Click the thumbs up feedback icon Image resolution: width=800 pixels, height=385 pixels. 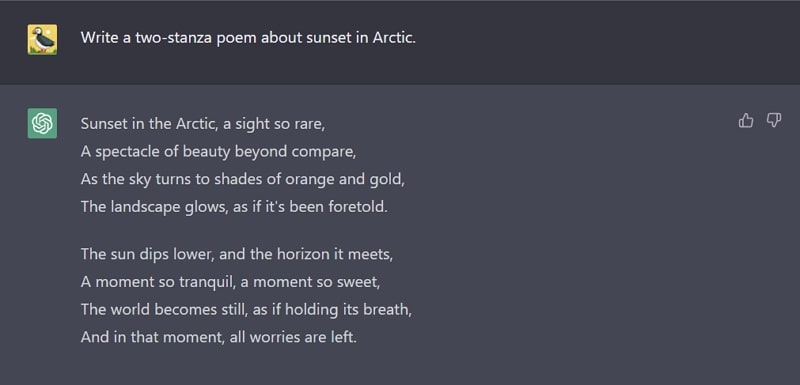746,120
